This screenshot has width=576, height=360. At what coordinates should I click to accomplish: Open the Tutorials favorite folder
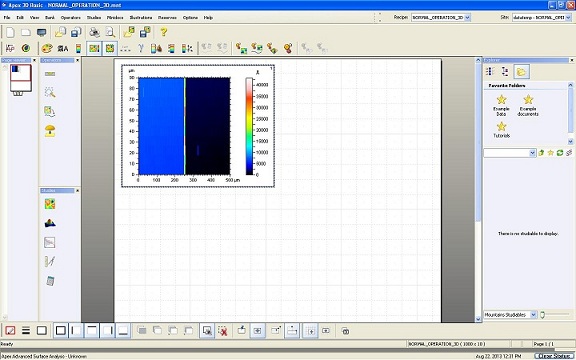tap(501, 130)
